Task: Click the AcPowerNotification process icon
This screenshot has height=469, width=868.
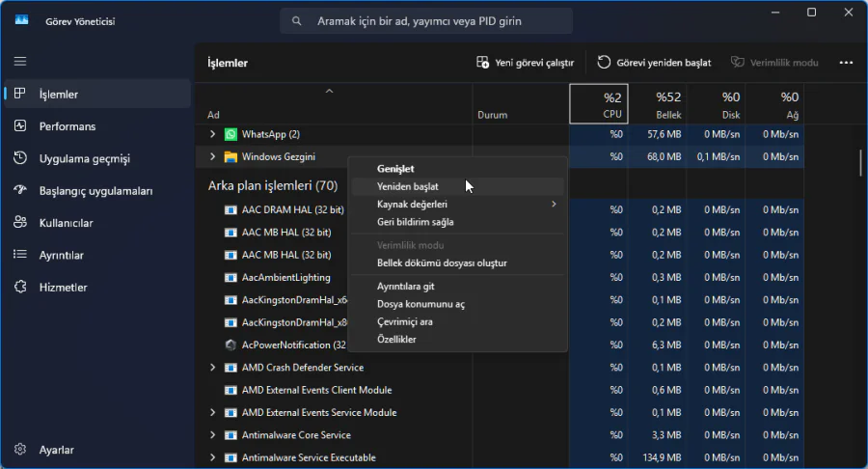Action: click(x=231, y=345)
